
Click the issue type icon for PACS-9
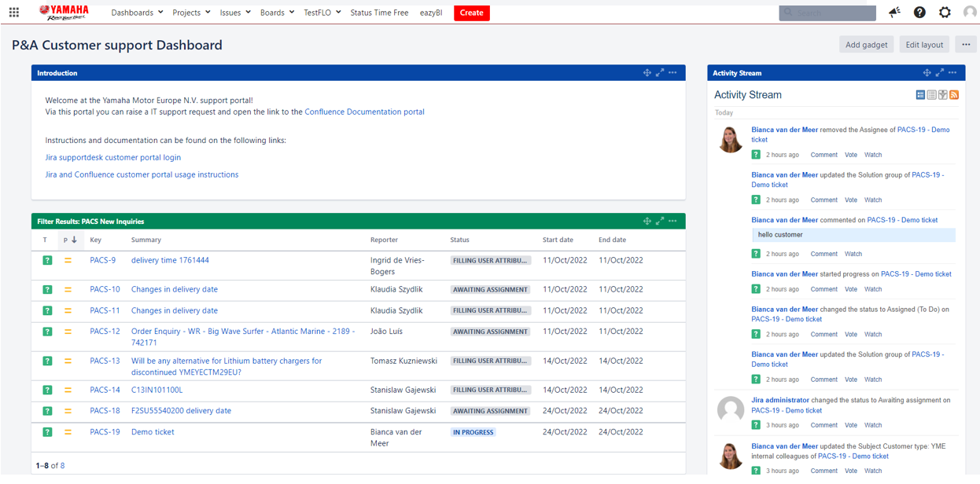[47, 260]
